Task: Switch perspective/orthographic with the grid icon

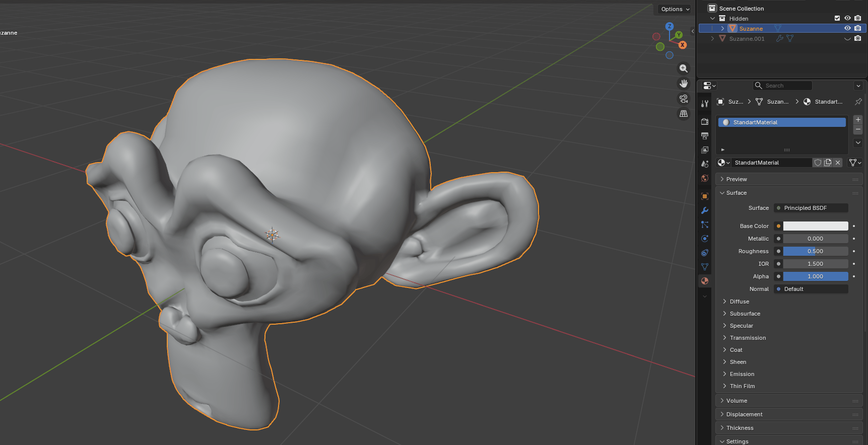Action: [684, 114]
